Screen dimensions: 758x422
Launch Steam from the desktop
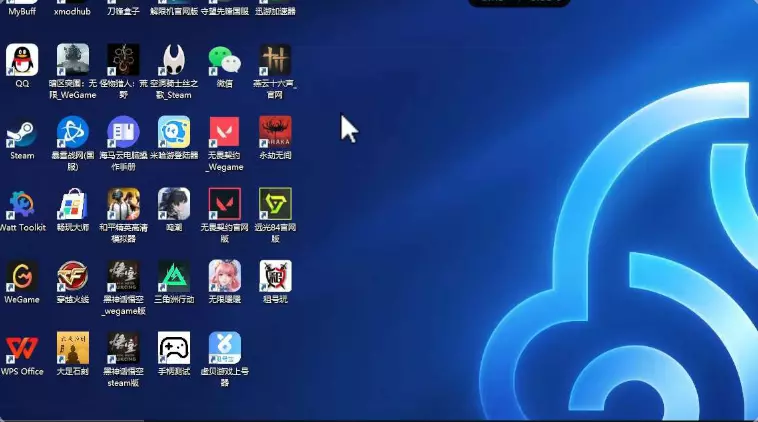pos(22,132)
